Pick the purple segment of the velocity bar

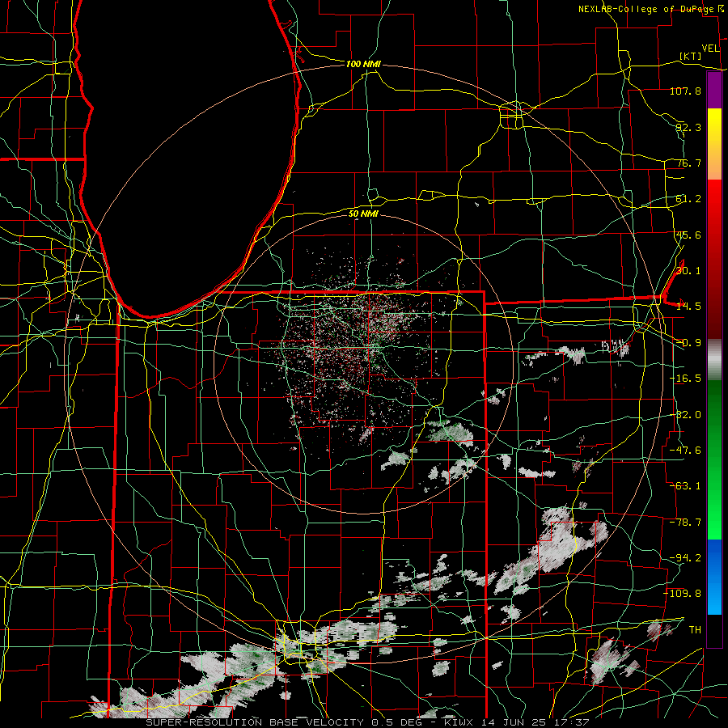(x=714, y=91)
